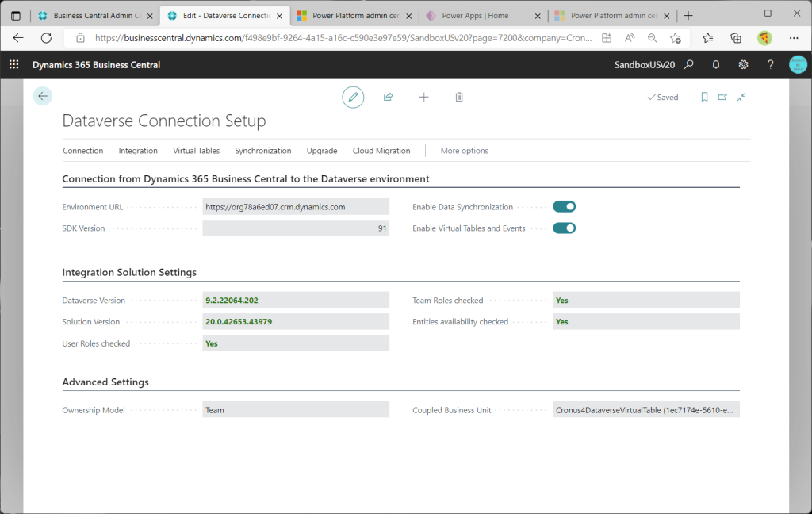Screen dimensions: 812x514
Task: Click the Environment URL field
Action: 296,207
